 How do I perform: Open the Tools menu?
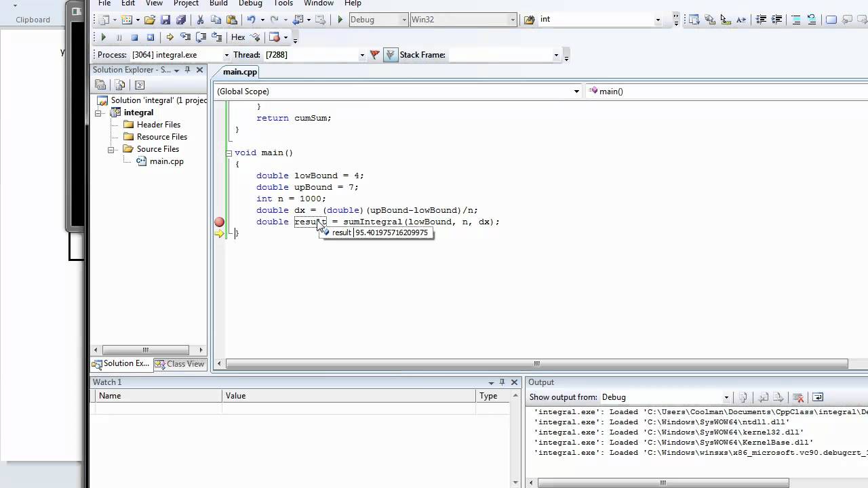click(x=283, y=3)
